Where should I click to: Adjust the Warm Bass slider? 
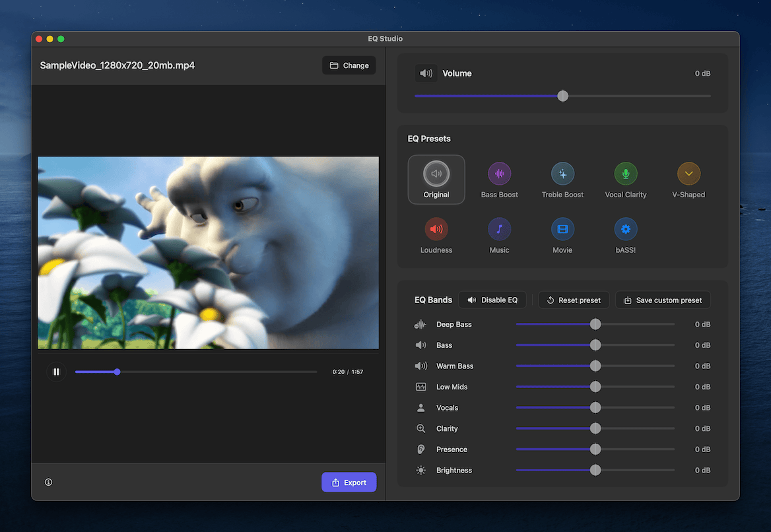(x=595, y=366)
